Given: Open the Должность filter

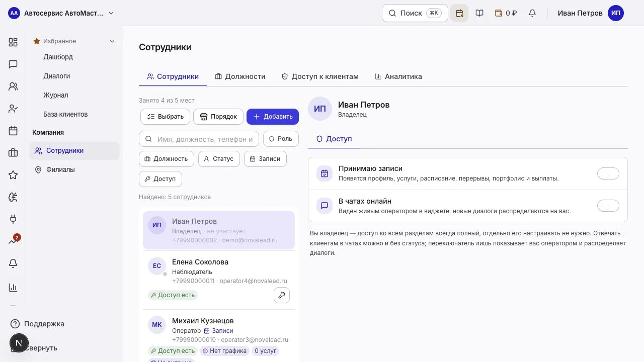Looking at the screenshot, I should coord(166,159).
